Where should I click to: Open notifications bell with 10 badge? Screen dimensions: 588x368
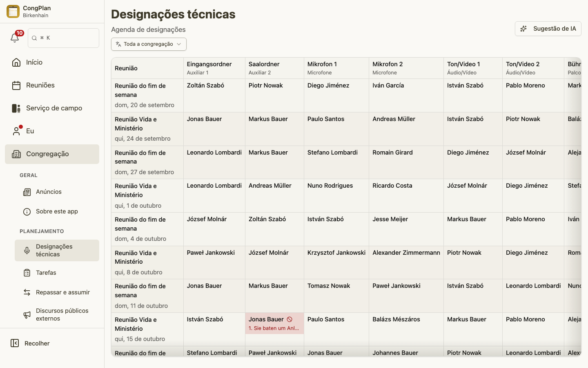(15, 38)
